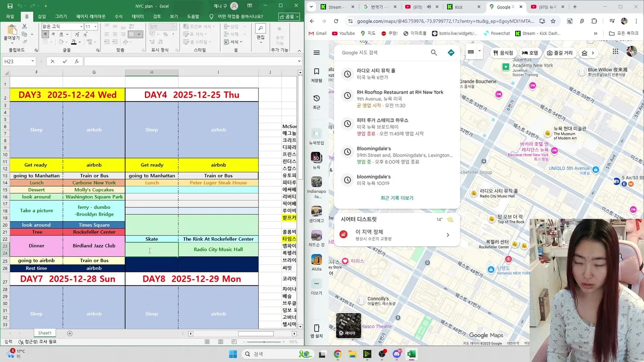Open YouTube bookmark in bookmarks bar
Viewport: 644px width, 362px height.
343,34
